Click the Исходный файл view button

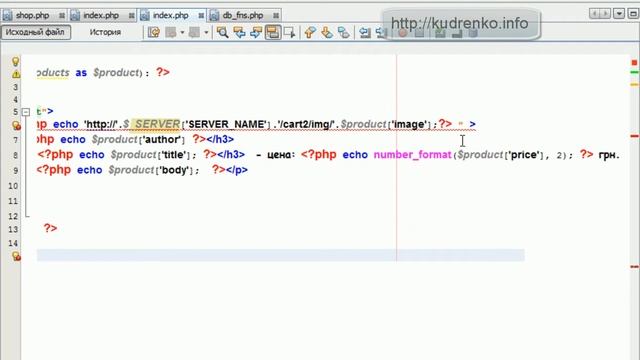[x=36, y=32]
